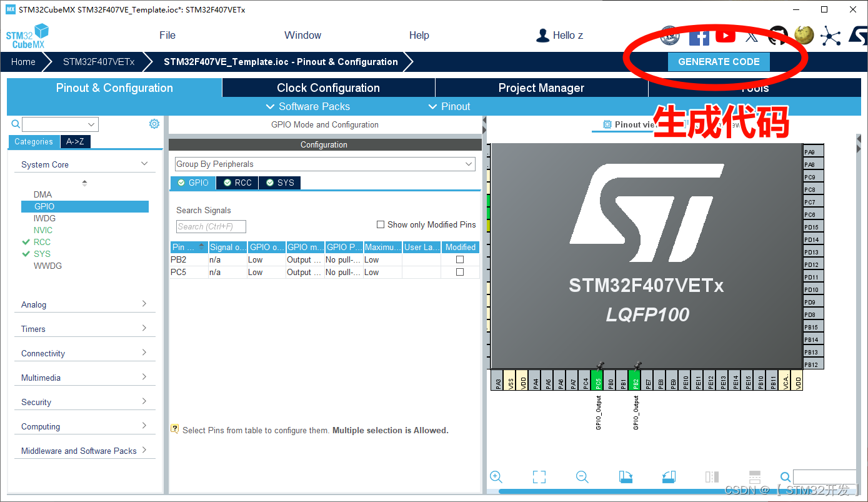Viewport: 868px width, 502px height.
Task: Expand the Connectivity category
Action: pyautogui.click(x=85, y=353)
